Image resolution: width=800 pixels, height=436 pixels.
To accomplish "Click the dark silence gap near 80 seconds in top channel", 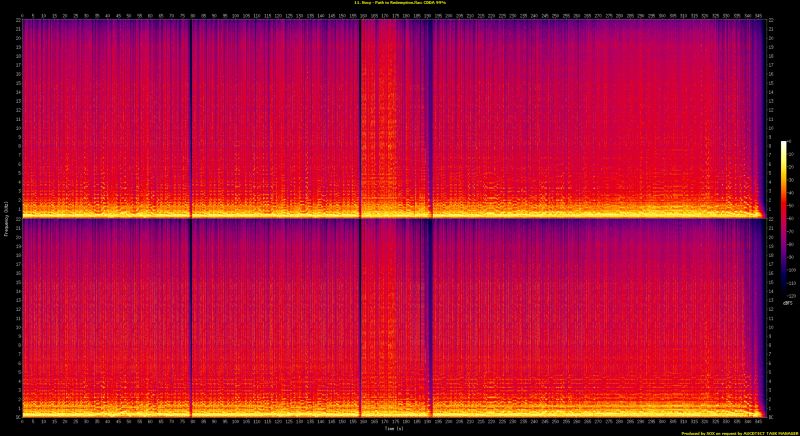I will [190, 110].
